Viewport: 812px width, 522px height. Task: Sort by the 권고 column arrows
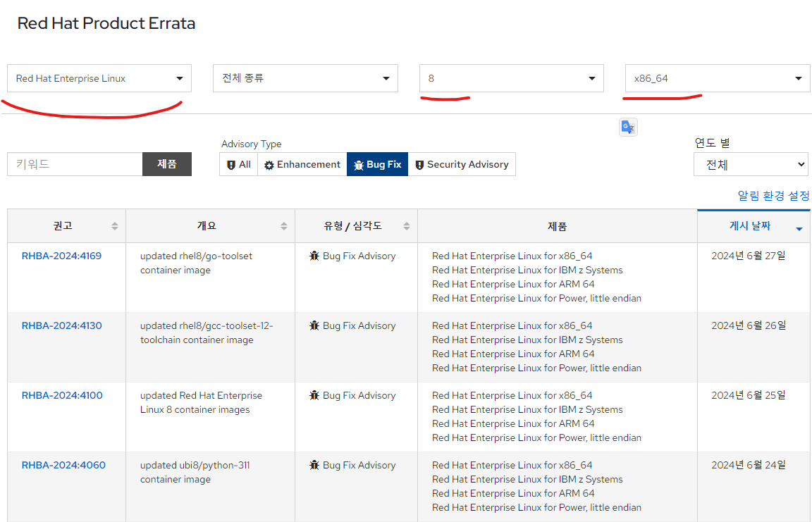click(x=115, y=226)
